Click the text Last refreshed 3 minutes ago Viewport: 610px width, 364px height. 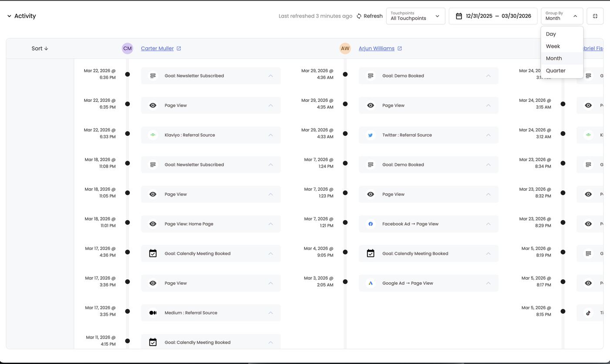(x=315, y=16)
